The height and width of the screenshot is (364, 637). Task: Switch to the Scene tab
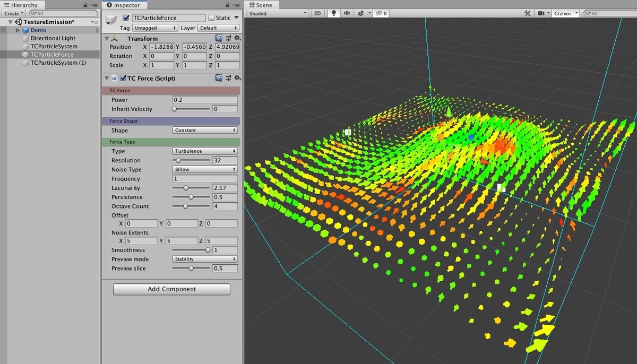(x=261, y=5)
